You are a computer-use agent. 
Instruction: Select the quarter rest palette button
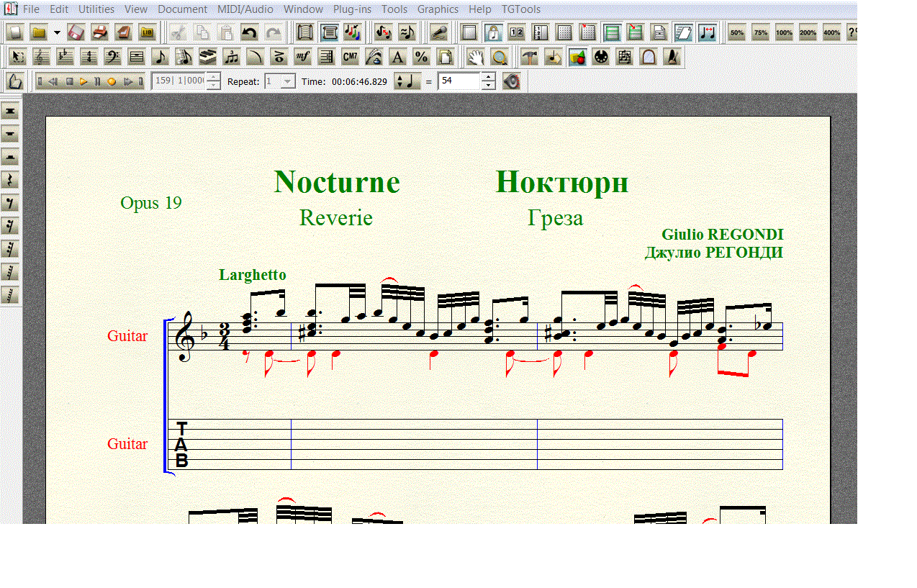(11, 180)
